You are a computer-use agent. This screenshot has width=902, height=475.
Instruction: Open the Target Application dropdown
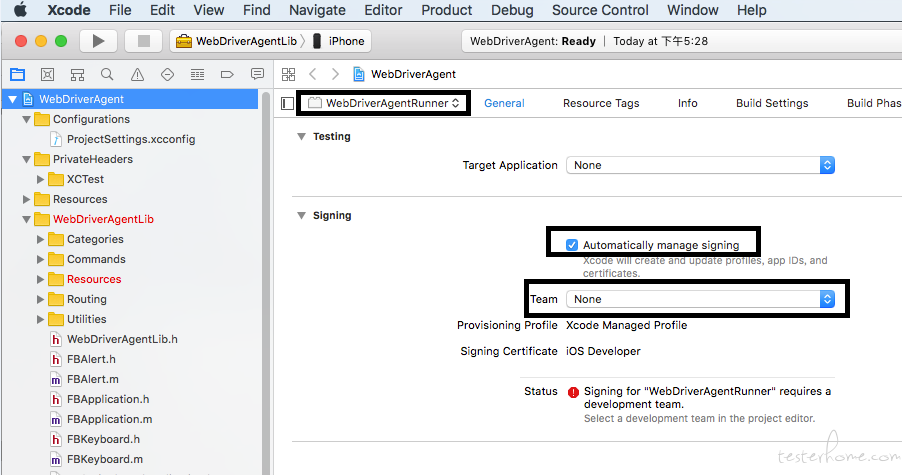pos(700,165)
